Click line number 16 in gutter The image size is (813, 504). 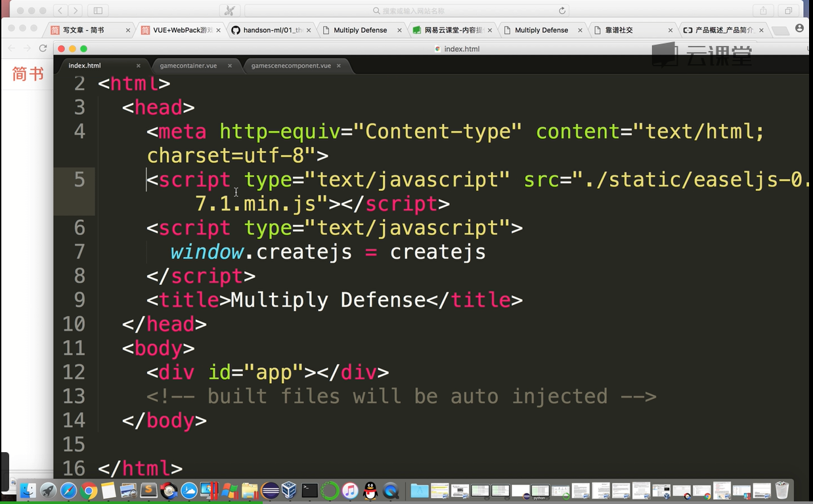(x=74, y=469)
